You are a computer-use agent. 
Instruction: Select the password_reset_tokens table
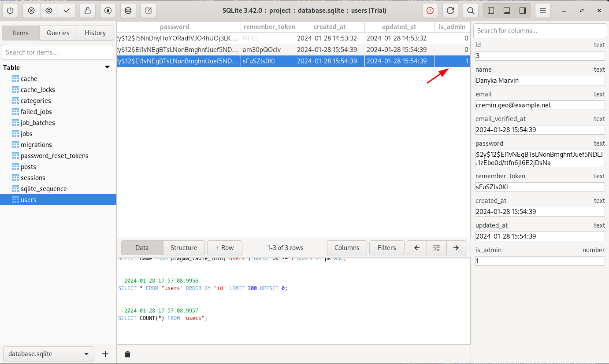(58, 156)
